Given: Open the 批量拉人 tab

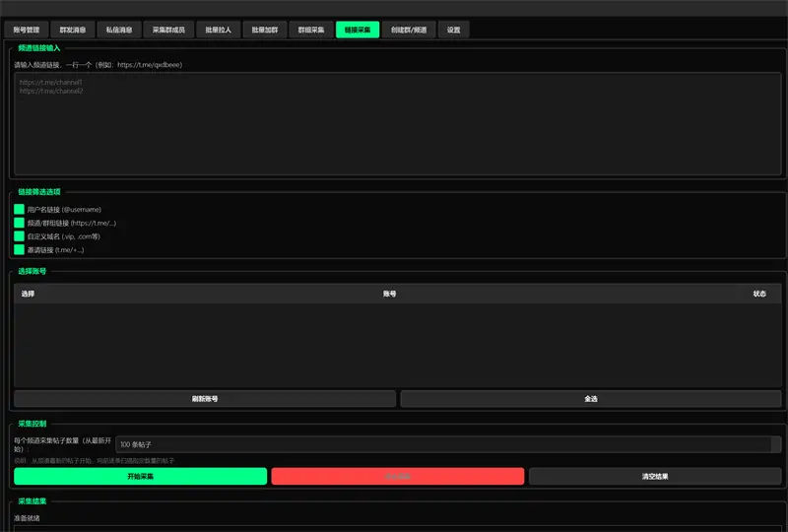Looking at the screenshot, I should (x=218, y=30).
